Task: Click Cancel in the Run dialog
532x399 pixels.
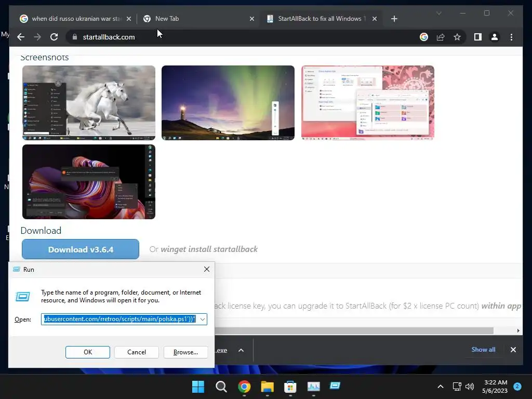Action: pyautogui.click(x=137, y=352)
